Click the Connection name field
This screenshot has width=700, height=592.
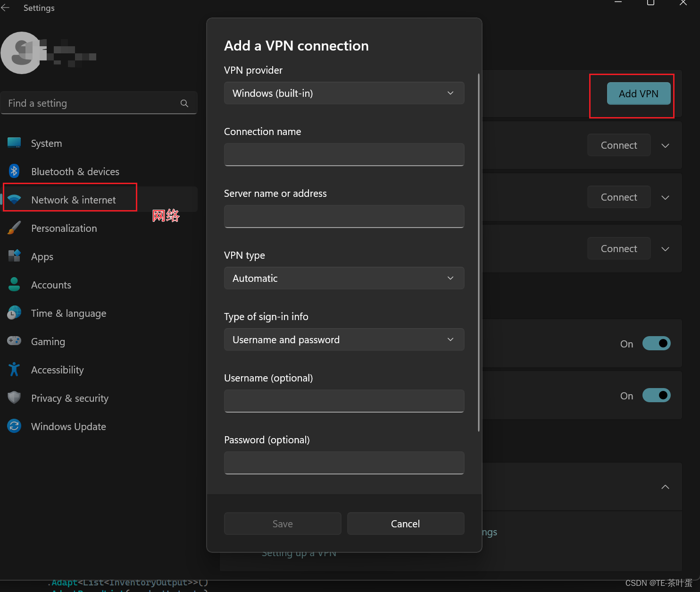(344, 154)
